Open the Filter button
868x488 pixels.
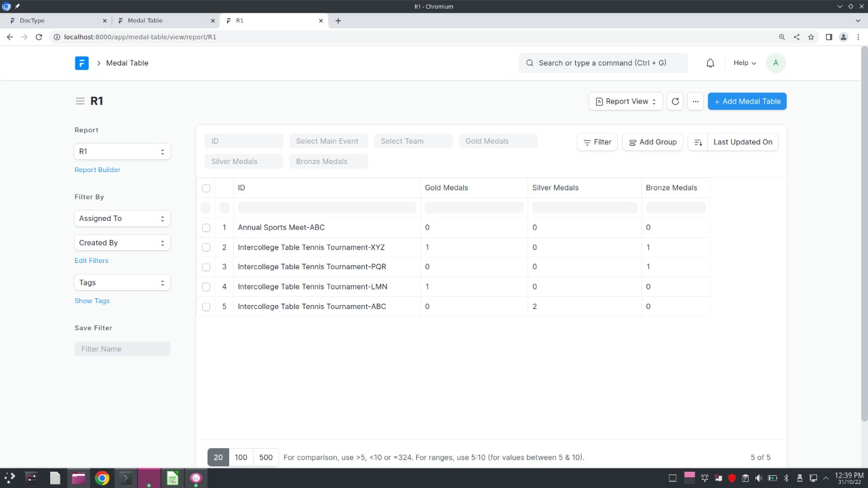597,142
